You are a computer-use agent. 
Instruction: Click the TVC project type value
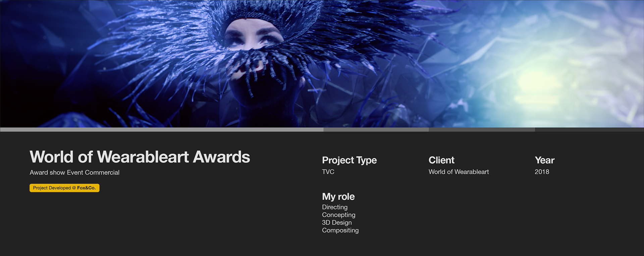(328, 172)
